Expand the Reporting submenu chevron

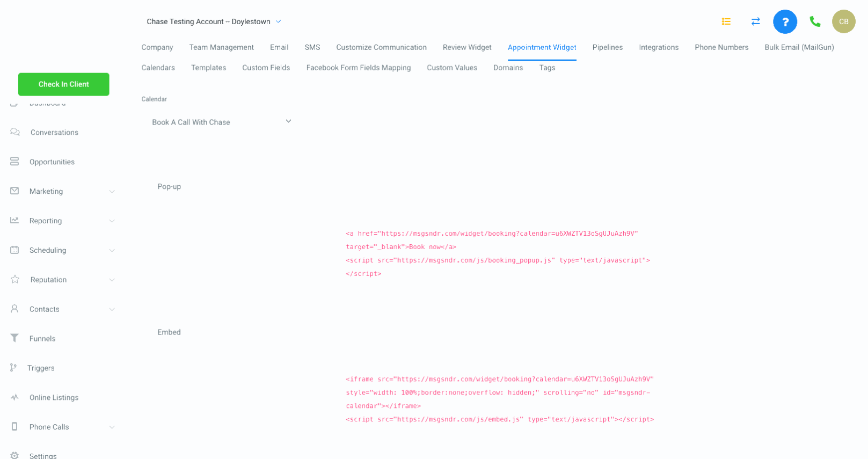(112, 221)
